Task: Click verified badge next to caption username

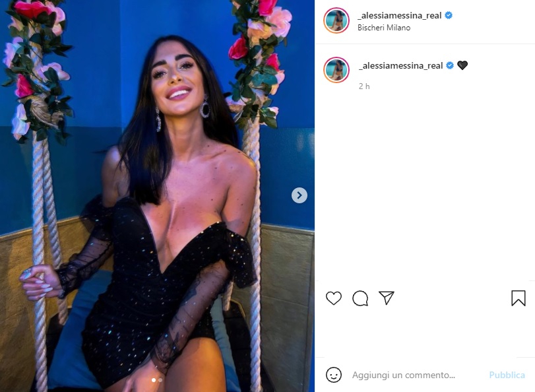Action: (x=450, y=65)
